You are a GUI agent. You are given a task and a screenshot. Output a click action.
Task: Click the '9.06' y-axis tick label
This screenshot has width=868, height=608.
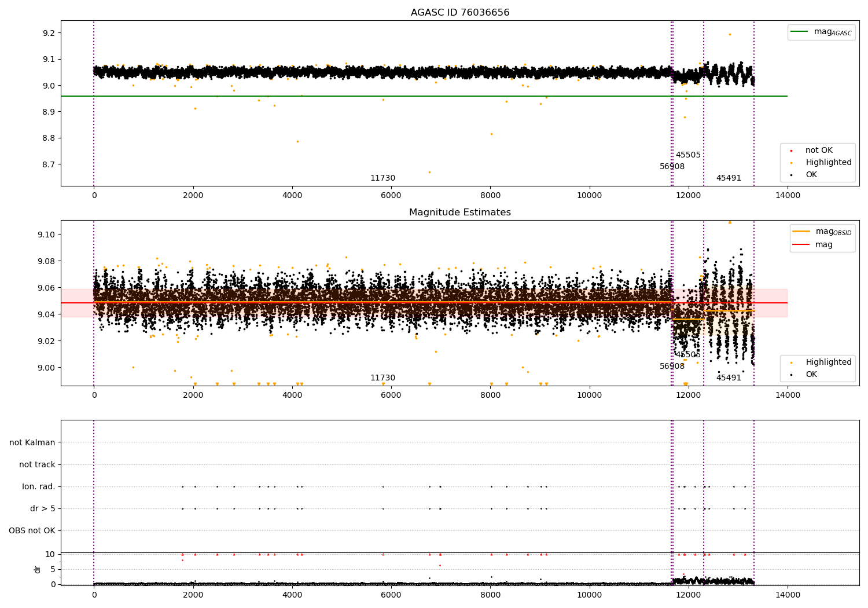[47, 288]
